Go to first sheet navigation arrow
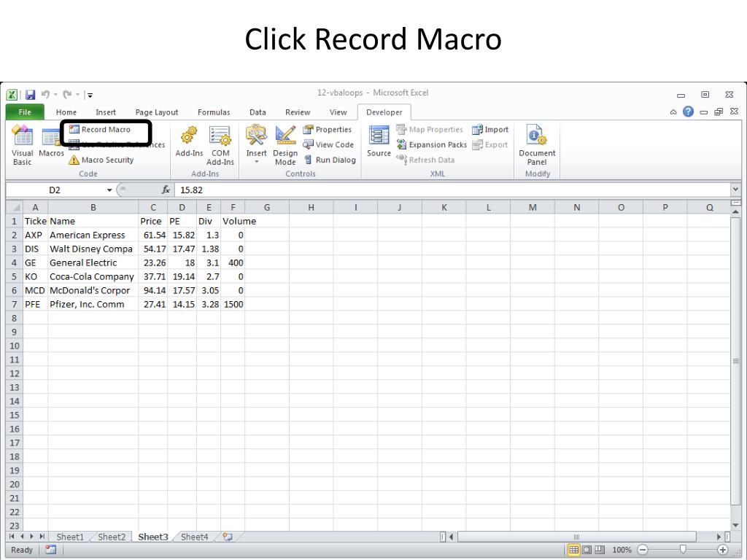 click(12, 537)
